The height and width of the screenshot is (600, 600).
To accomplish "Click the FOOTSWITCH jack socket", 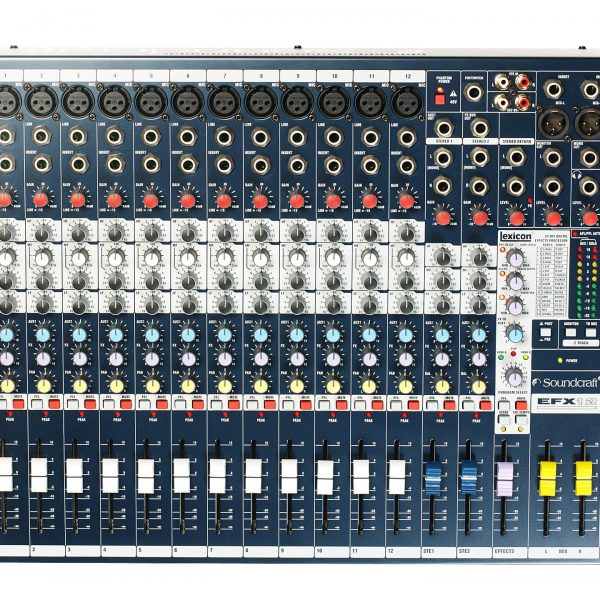I will (474, 92).
